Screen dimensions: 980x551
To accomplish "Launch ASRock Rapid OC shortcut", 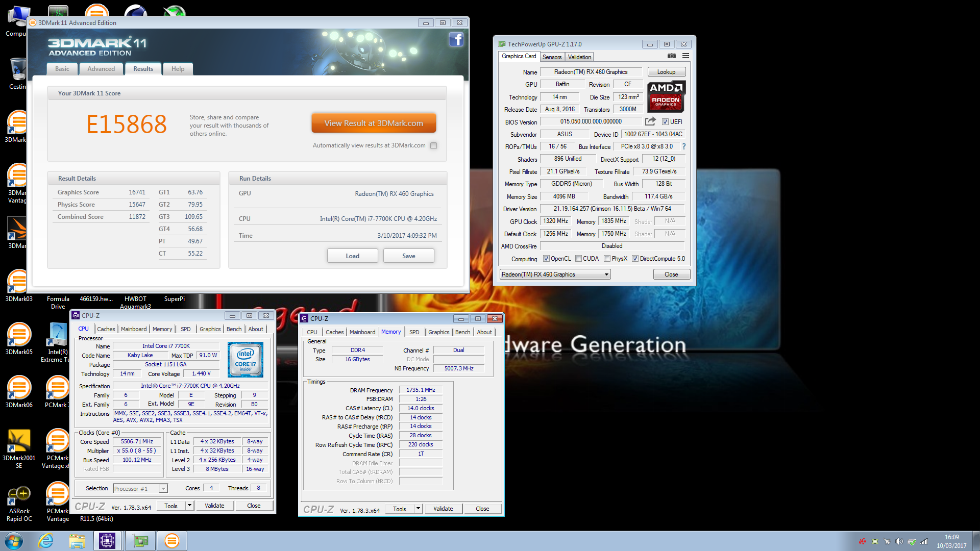I will [x=19, y=503].
